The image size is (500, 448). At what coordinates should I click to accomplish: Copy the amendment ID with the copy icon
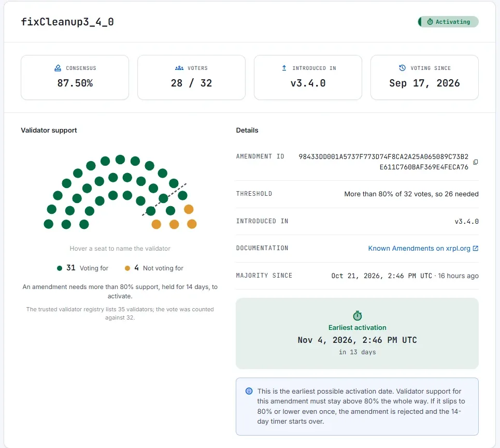[476, 162]
